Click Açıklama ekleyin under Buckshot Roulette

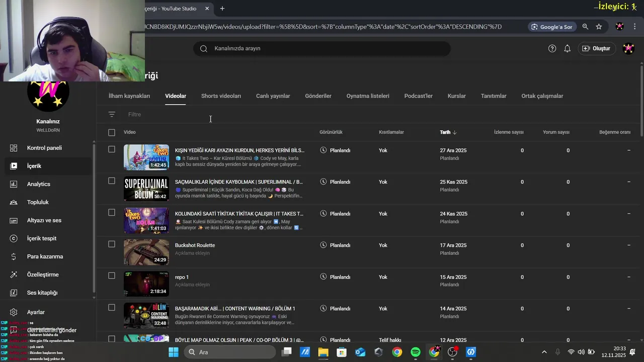point(192,253)
